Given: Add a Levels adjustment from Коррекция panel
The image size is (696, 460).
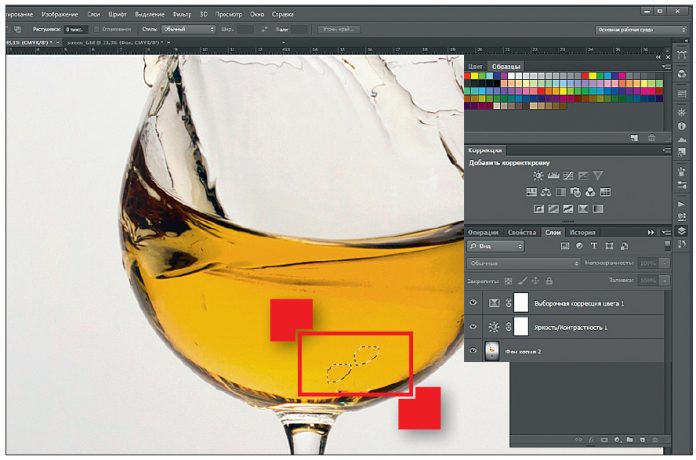Looking at the screenshot, I should point(553,175).
